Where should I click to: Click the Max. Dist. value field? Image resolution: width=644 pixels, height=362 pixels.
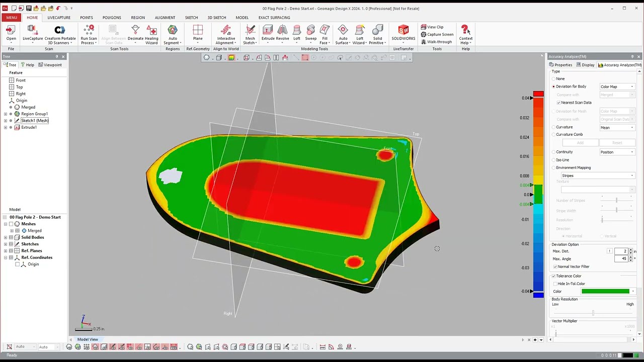pos(621,251)
